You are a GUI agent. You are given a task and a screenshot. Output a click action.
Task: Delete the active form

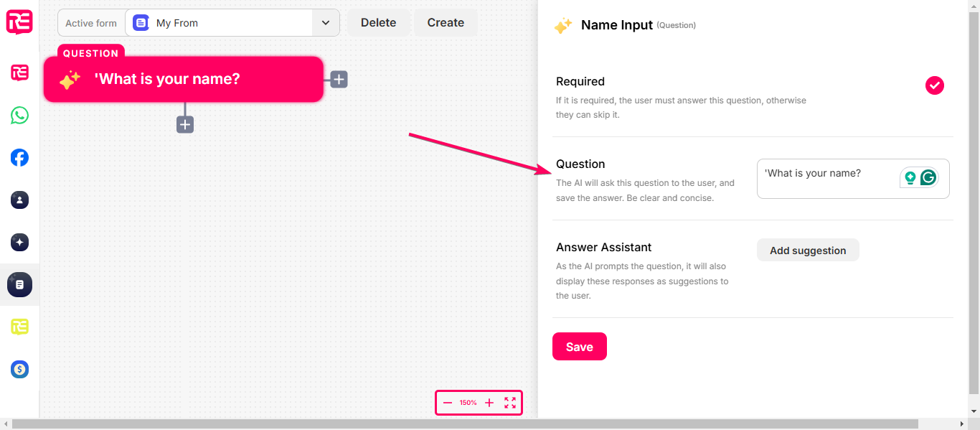[x=378, y=23]
